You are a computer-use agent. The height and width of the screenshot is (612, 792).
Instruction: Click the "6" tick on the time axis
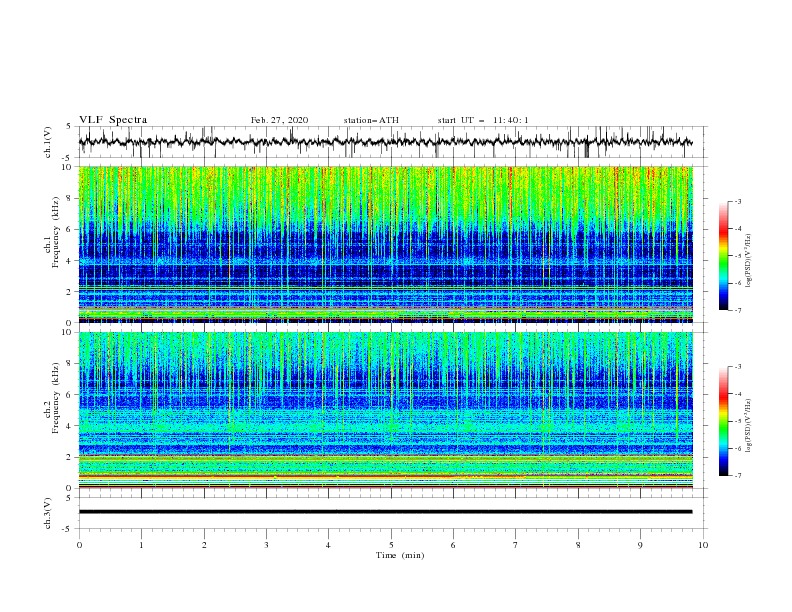(x=453, y=545)
